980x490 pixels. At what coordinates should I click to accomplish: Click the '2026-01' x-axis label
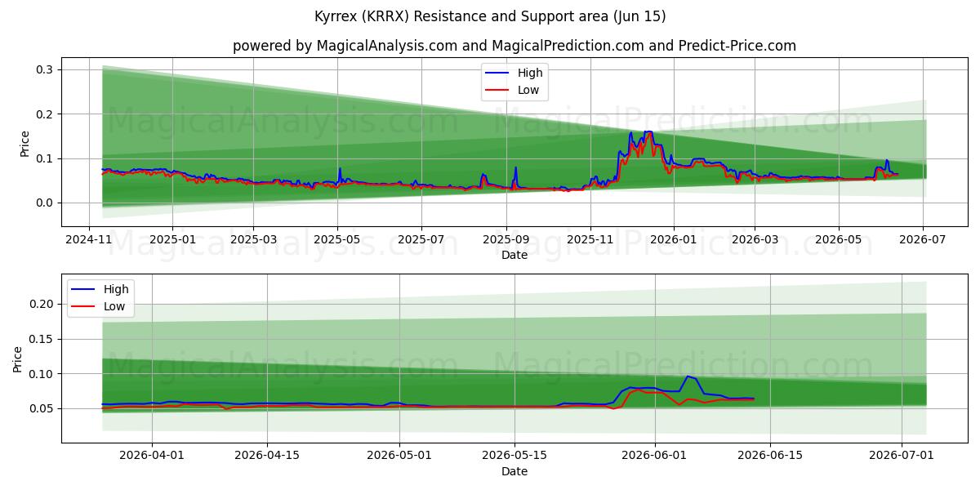click(x=674, y=240)
